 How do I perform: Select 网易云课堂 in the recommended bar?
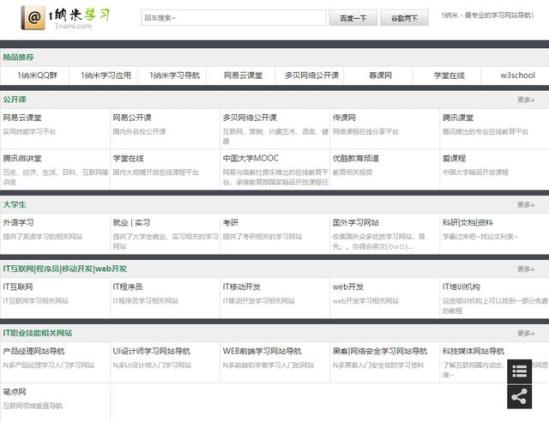243,75
